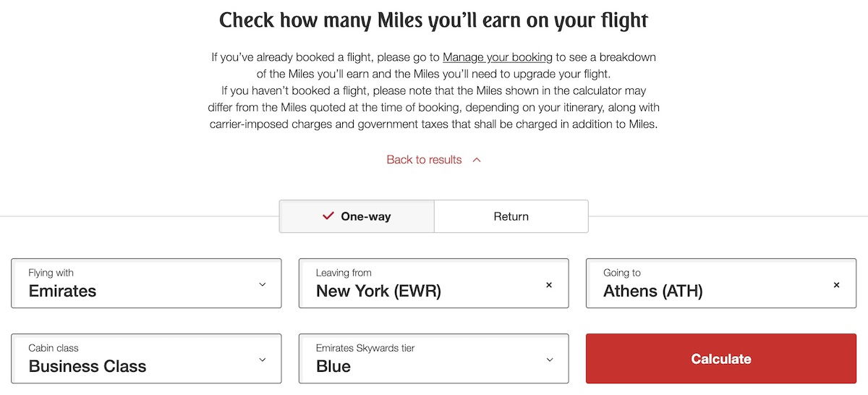Switch to the Return trip option

[x=511, y=216]
